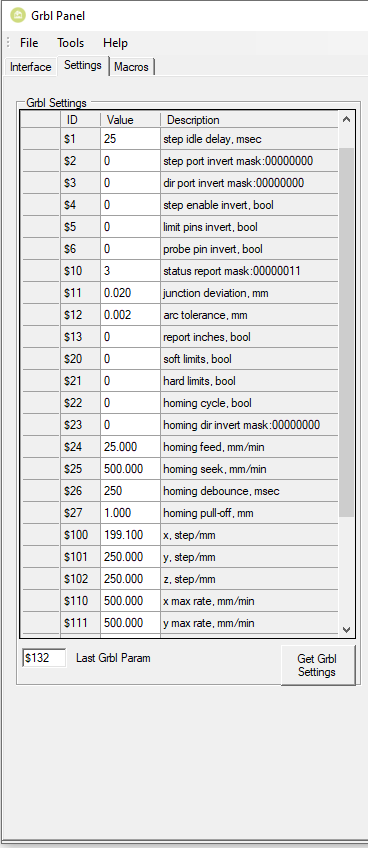Select the 199.100 x step/mm value

130,535
